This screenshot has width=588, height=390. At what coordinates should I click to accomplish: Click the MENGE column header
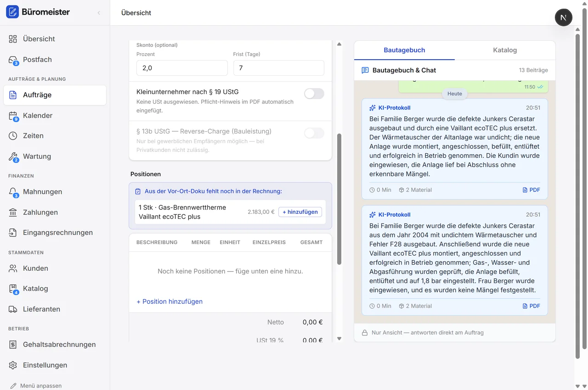[x=201, y=242]
